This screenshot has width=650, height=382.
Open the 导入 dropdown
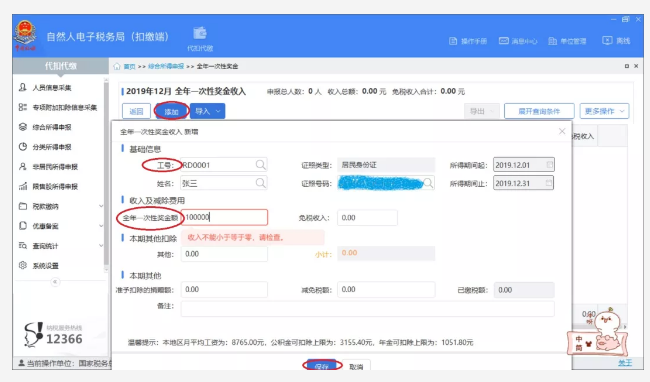(x=208, y=111)
